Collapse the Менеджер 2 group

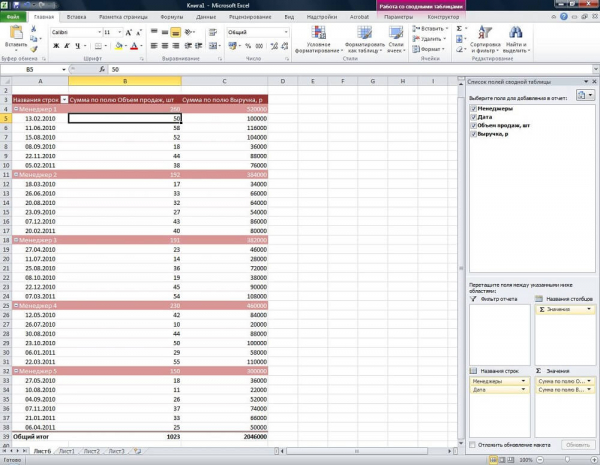[16, 175]
